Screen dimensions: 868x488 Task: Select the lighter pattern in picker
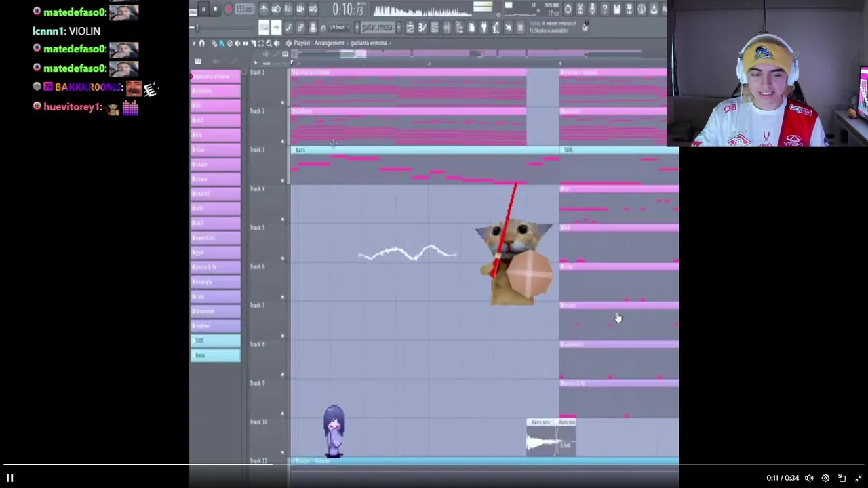[x=216, y=325]
